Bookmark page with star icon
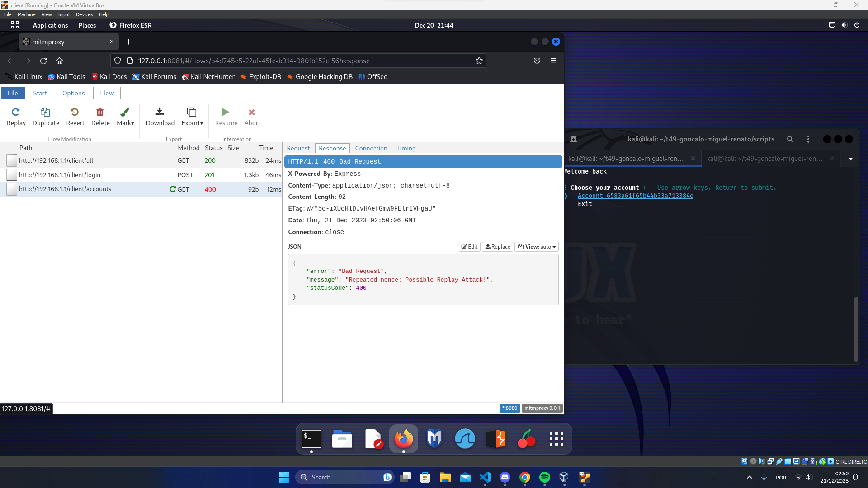868x488 pixels. coord(479,61)
